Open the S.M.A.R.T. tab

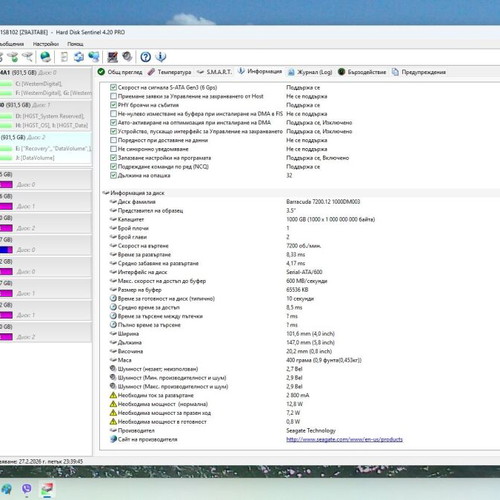coord(214,72)
